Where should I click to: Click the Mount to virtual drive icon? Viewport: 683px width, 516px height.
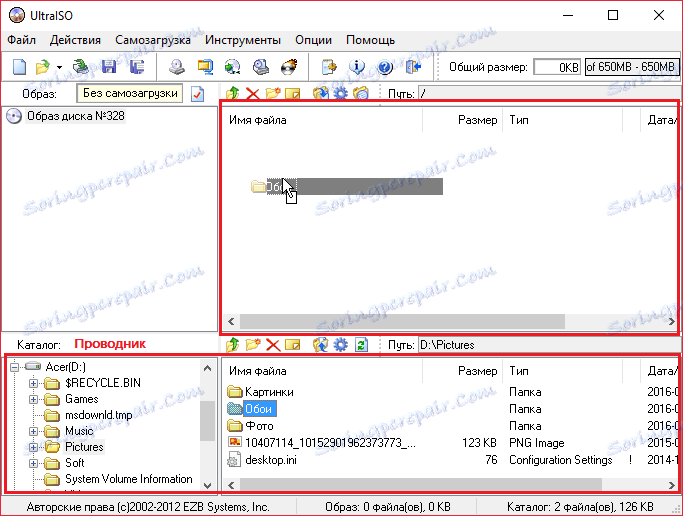261,67
